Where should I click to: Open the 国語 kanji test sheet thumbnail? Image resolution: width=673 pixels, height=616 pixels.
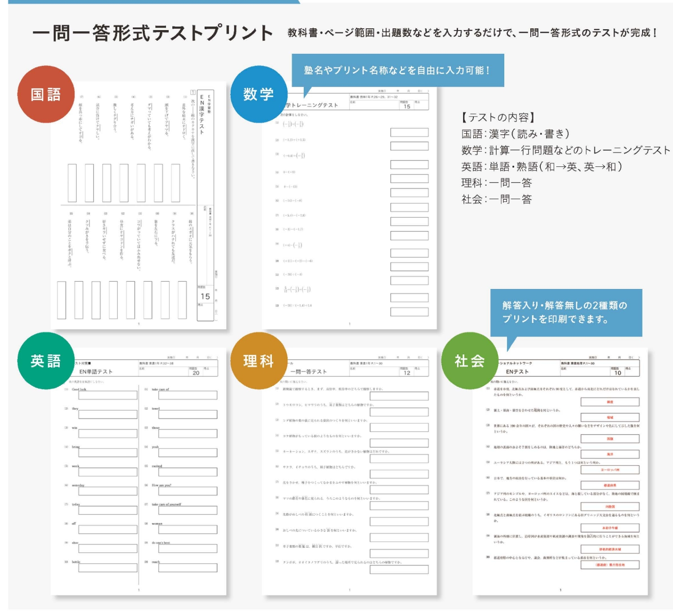click(x=139, y=205)
